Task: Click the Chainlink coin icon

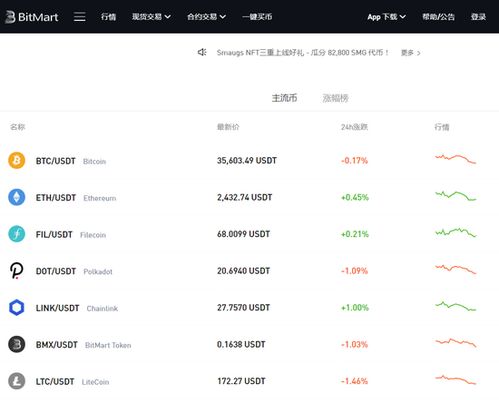Action: click(x=17, y=307)
